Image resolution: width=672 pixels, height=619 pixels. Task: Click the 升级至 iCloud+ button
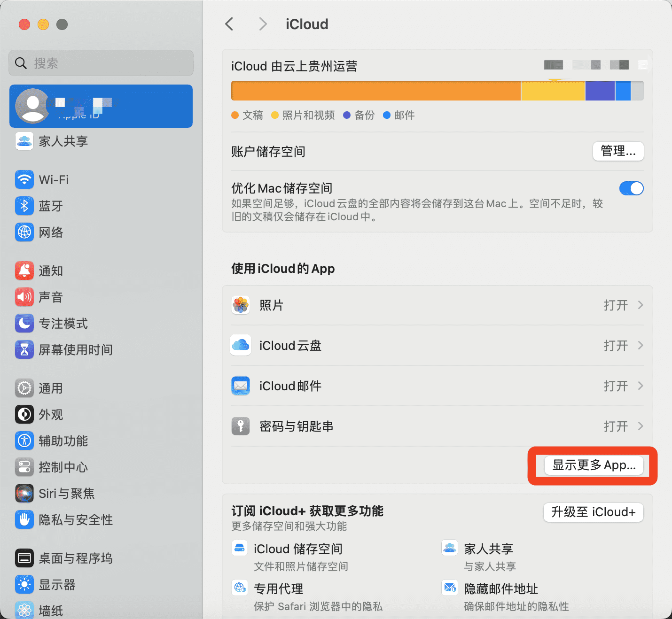click(593, 512)
